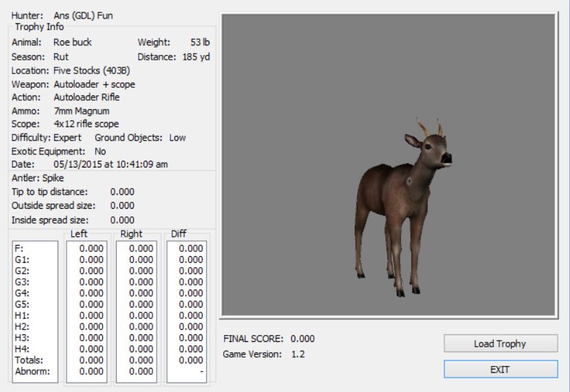
Task: Click the Ammo 7mm Magnum entry
Action: tap(81, 111)
